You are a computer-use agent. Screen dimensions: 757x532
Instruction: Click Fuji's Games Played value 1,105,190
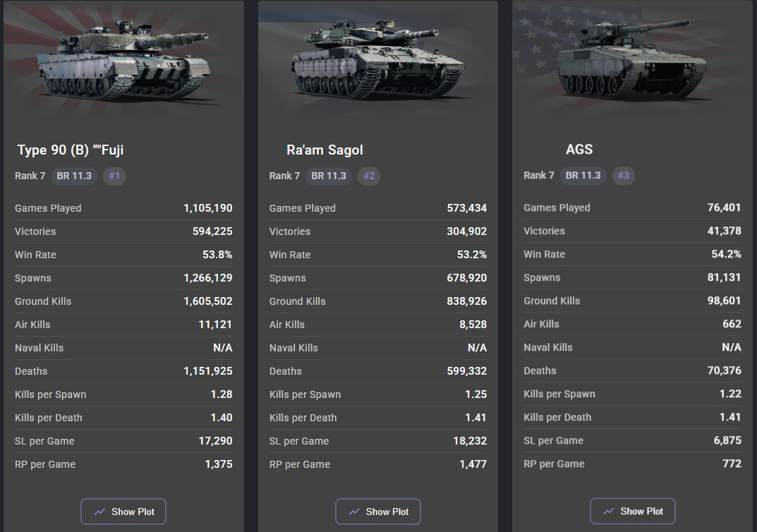pos(207,208)
